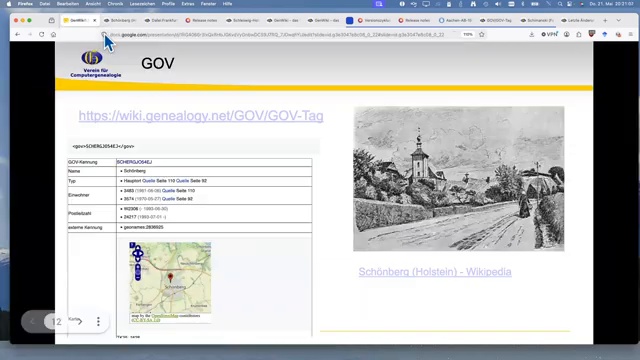List all tabs with the chevron

pos(618,20)
